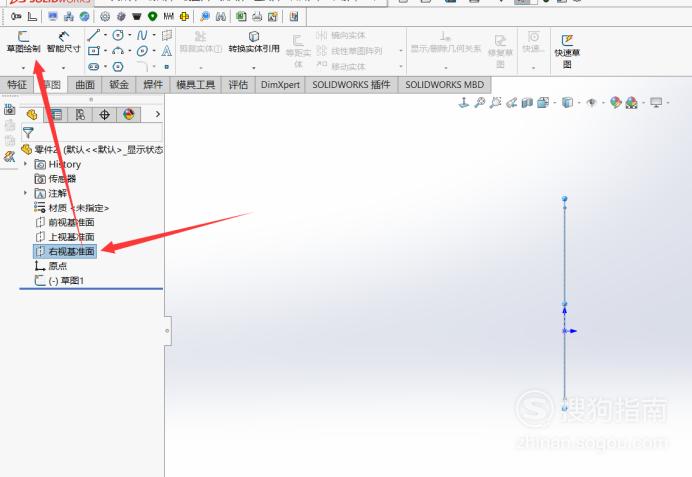Open the Spline tool dropdown arrow
The image size is (692, 477).
(x=154, y=35)
